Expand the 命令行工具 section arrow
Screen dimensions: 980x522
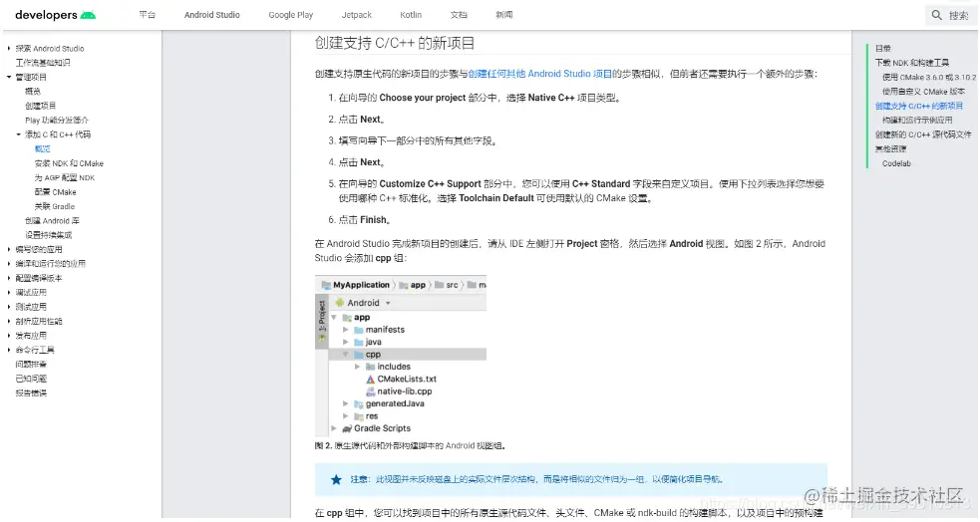coord(9,350)
